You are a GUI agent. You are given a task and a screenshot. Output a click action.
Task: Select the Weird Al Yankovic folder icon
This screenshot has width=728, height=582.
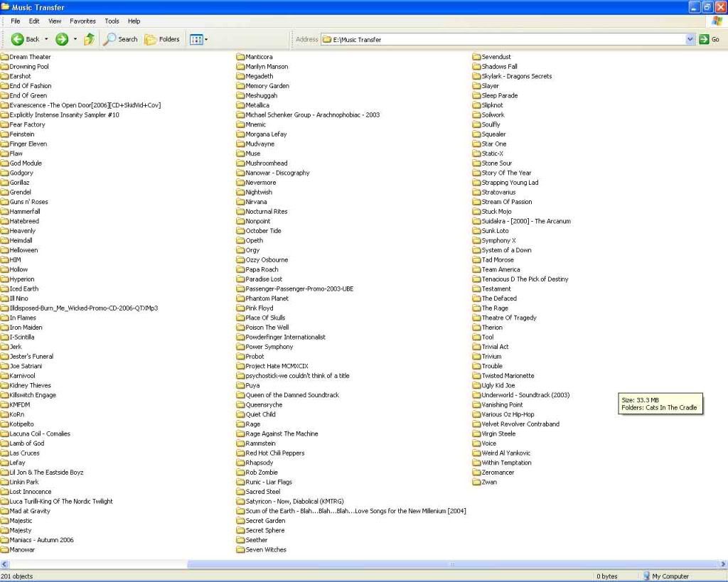pyautogui.click(x=477, y=453)
